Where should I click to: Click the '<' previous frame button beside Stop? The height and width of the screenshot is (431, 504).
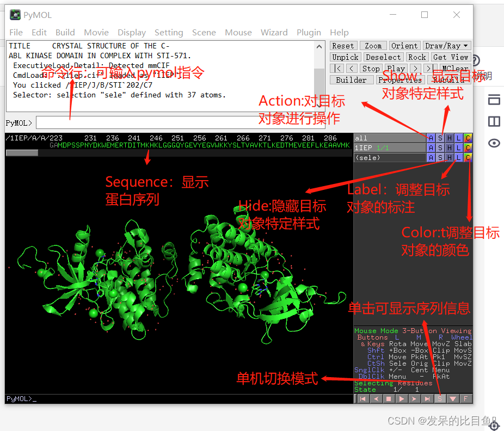[x=352, y=69]
